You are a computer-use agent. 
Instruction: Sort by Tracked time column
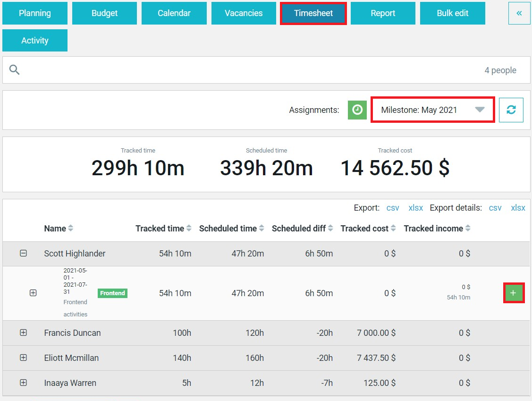point(163,228)
